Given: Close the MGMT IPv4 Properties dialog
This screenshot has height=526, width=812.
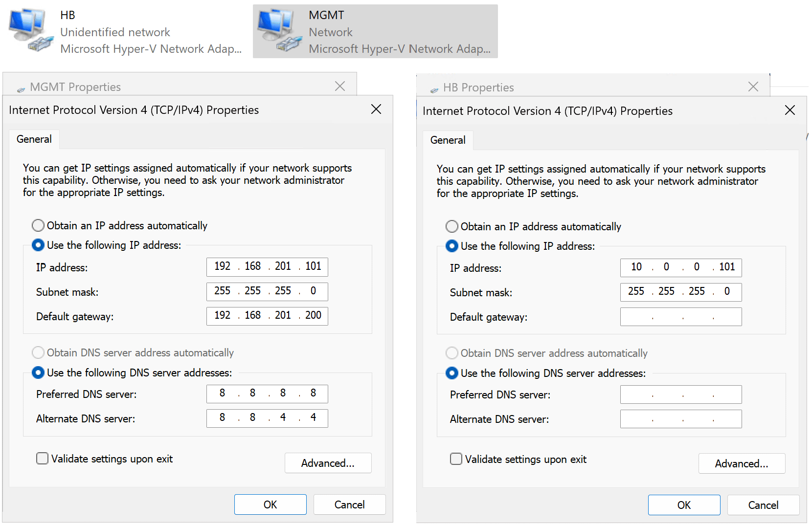Looking at the screenshot, I should pos(376,109).
